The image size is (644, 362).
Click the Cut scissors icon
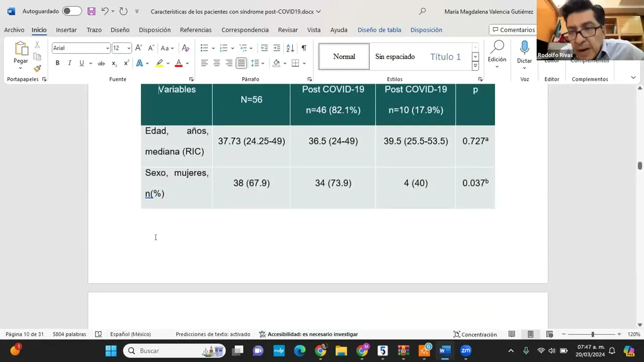pos(37,45)
